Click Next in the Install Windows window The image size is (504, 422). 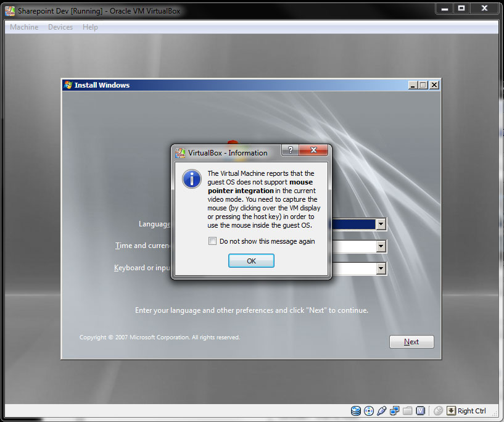[411, 342]
